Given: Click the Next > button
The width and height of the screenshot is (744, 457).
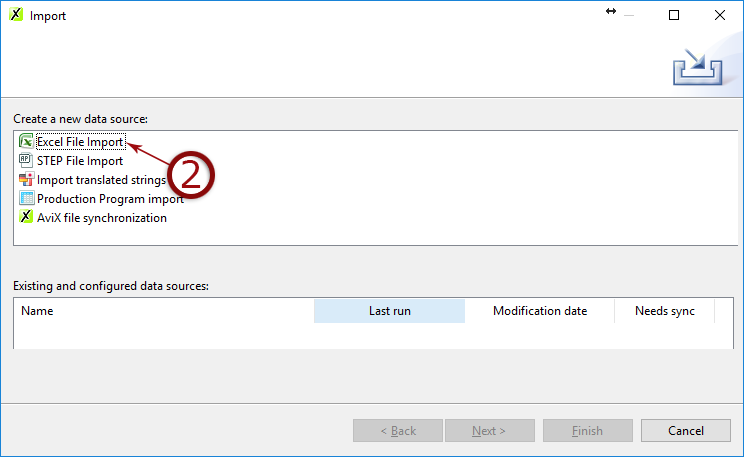Looking at the screenshot, I should (x=489, y=431).
